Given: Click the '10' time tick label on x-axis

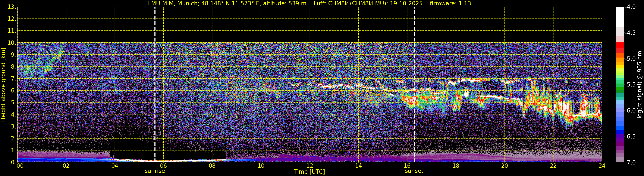Looking at the screenshot, I should coord(261,166).
